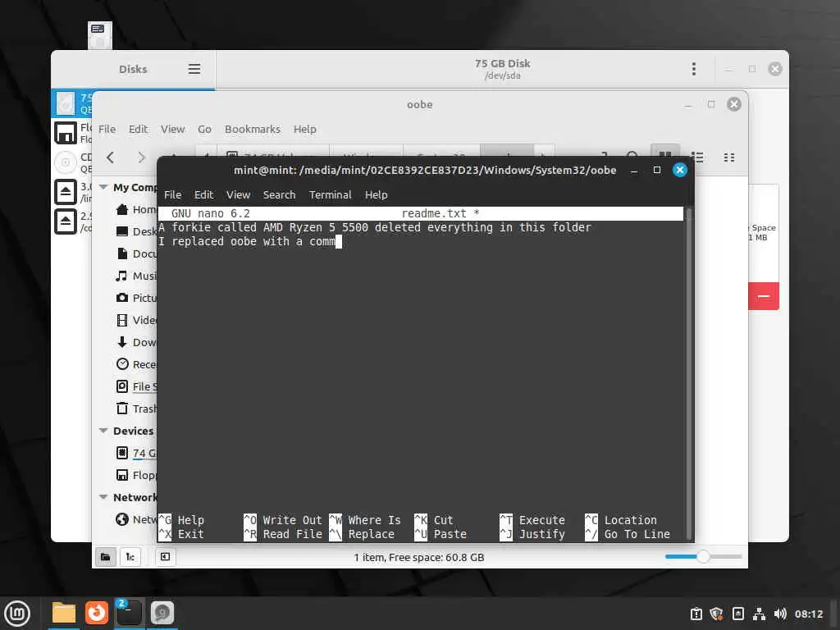Open Music folder in sidebar
Image resolution: width=840 pixels, height=630 pixels.
pyautogui.click(x=136, y=276)
